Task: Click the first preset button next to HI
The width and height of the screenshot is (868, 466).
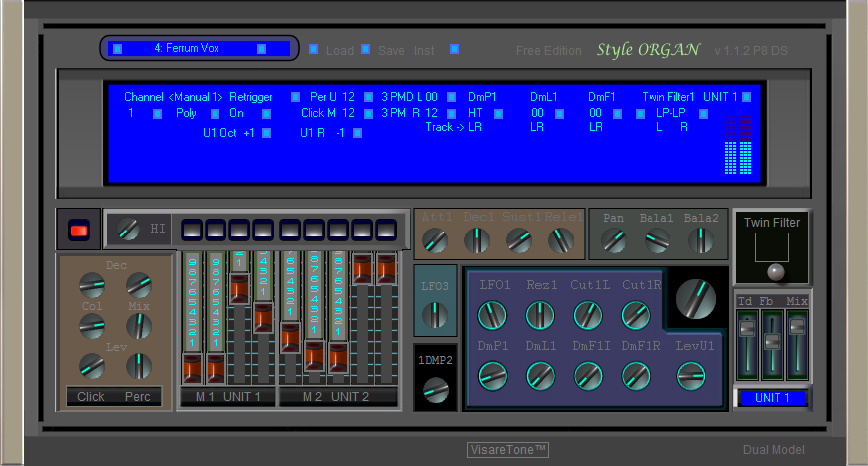Action: pos(192,230)
